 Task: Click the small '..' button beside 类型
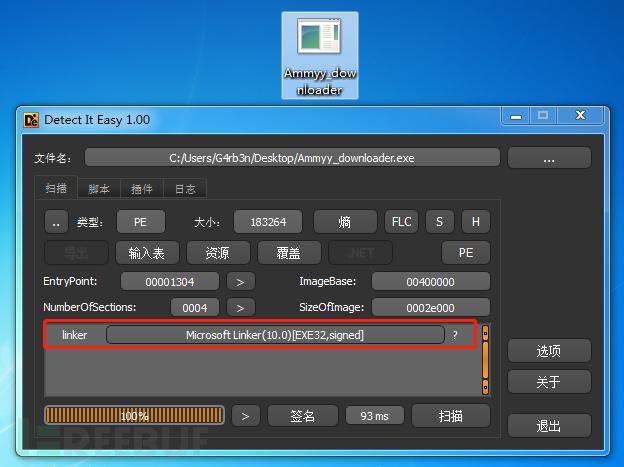point(56,222)
